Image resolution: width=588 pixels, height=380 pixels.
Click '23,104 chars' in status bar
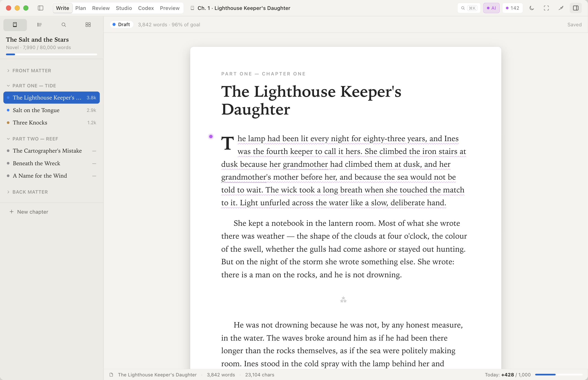[260, 375]
